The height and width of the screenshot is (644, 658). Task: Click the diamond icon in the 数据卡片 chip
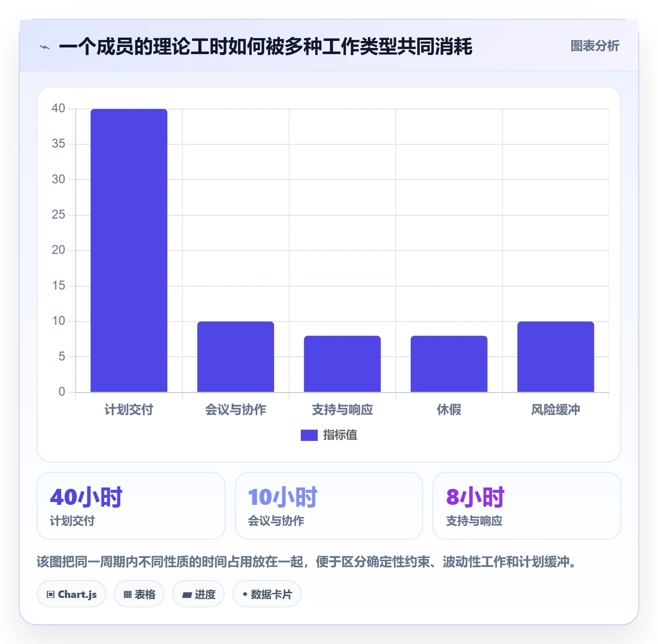[x=245, y=594]
